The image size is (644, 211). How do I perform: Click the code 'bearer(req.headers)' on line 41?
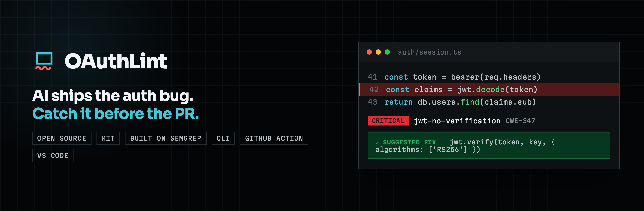[x=496, y=77]
